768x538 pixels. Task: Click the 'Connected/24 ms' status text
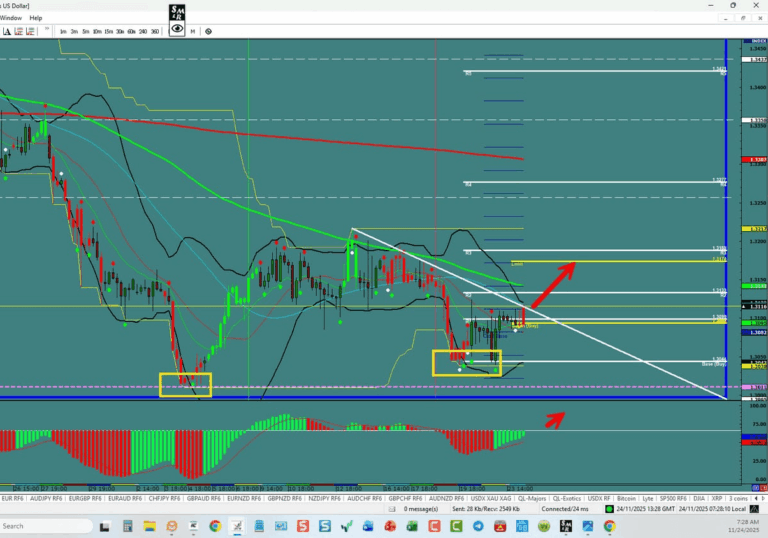565,509
